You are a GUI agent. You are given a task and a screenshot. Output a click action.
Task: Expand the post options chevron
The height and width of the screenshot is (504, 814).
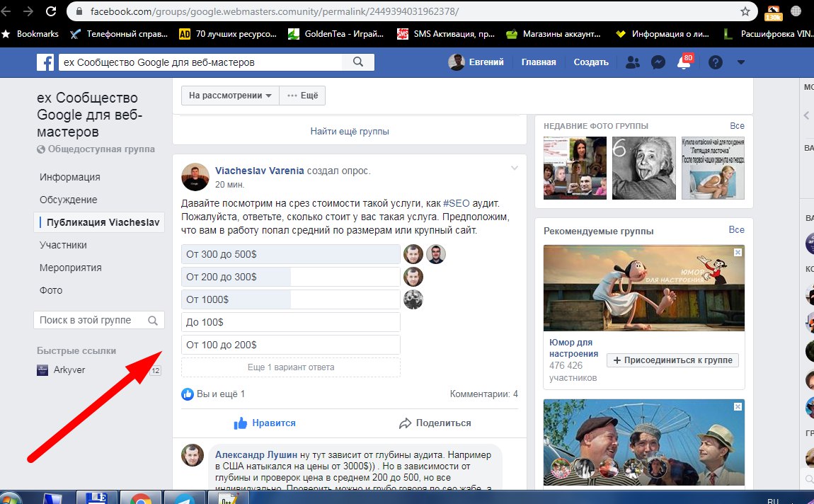[515, 168]
